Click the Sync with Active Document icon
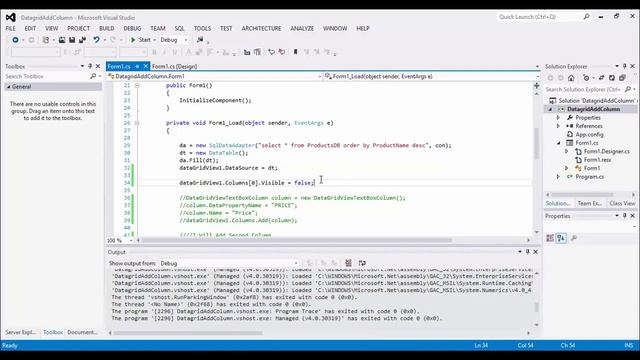640x360 pixels. (601, 78)
